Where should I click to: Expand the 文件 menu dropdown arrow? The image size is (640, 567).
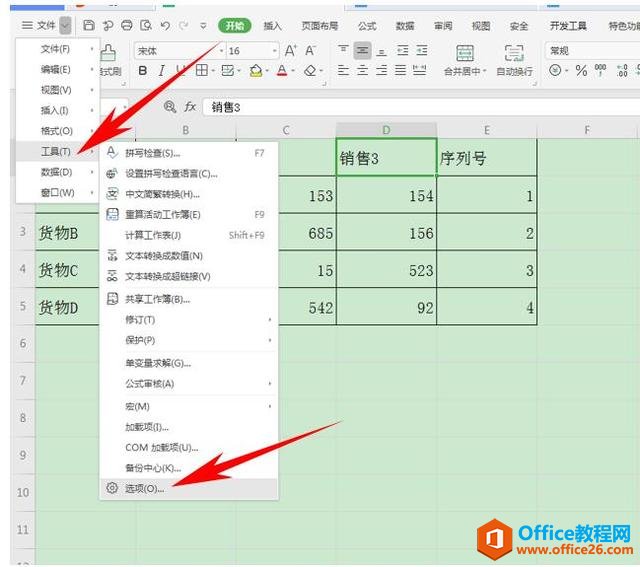point(65,26)
